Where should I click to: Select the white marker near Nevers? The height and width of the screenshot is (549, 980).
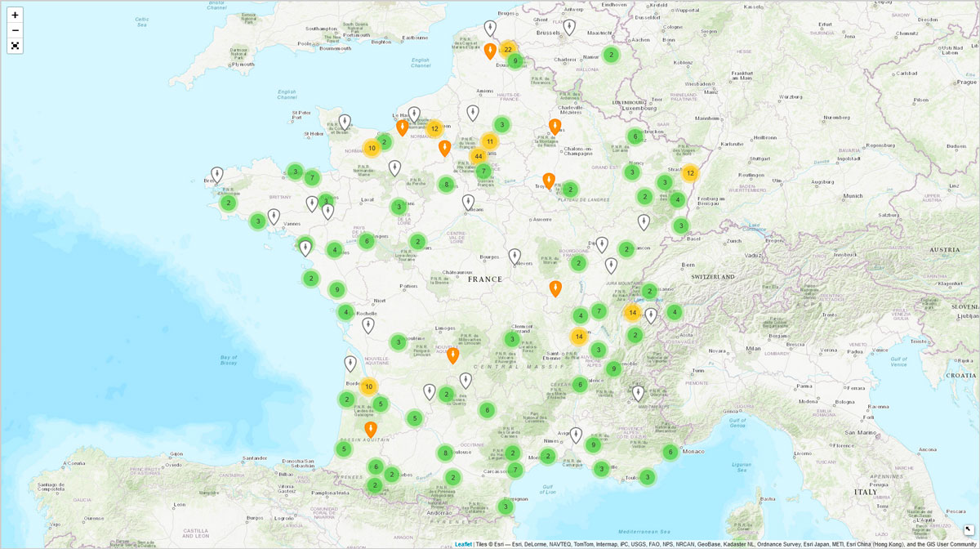click(x=514, y=257)
